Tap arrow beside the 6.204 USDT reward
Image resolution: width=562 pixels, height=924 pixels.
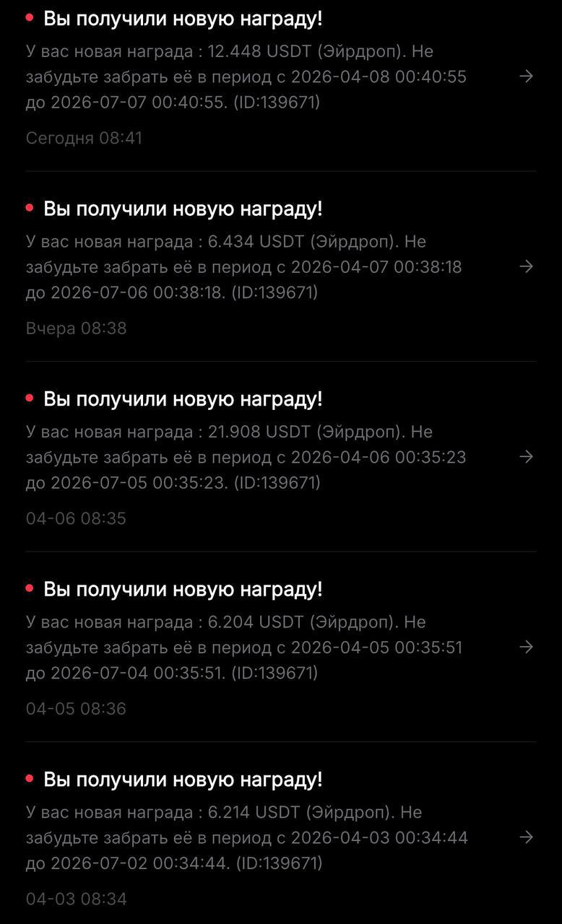527,647
